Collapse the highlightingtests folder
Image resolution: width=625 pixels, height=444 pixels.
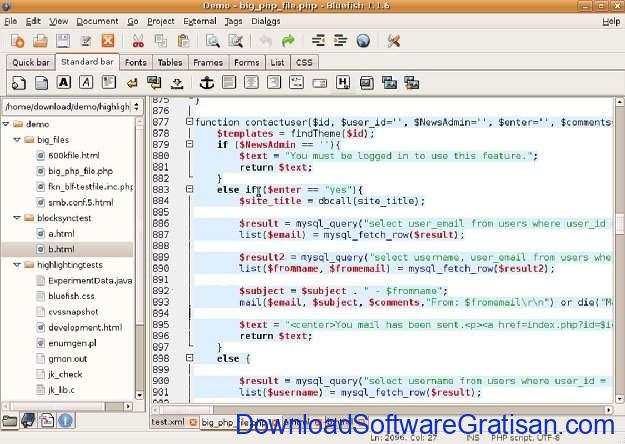tap(17, 265)
